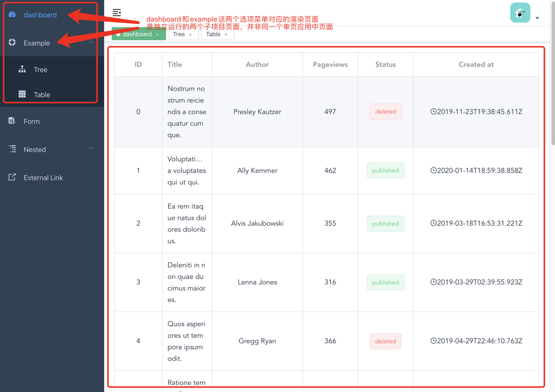Select author cell Gregg Ryan
555x392 pixels.
click(x=257, y=340)
